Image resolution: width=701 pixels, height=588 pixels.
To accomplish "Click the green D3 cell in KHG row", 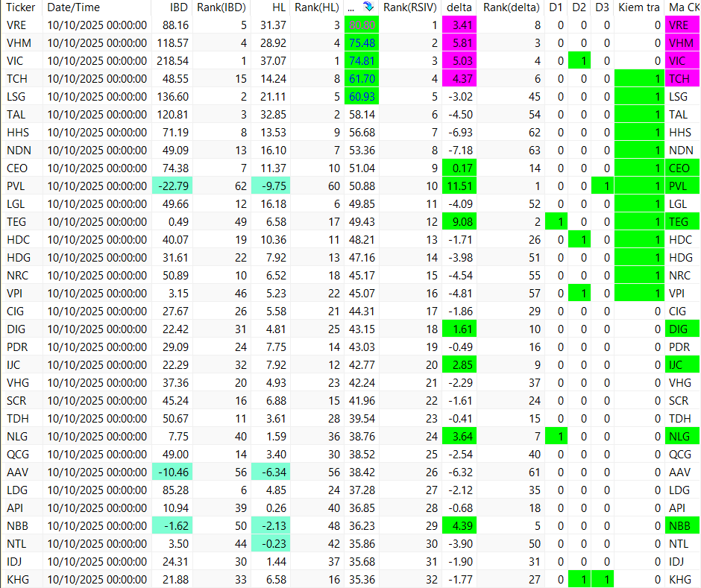I will pos(603,580).
